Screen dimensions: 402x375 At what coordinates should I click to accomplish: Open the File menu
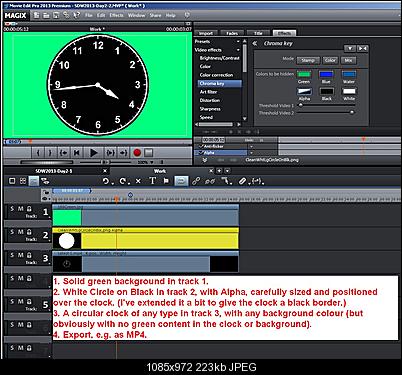click(x=89, y=15)
